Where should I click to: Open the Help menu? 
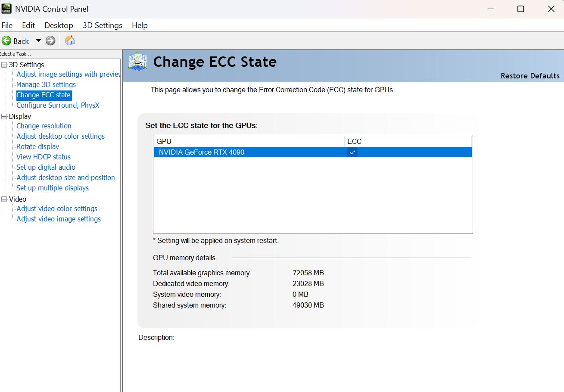click(x=140, y=25)
